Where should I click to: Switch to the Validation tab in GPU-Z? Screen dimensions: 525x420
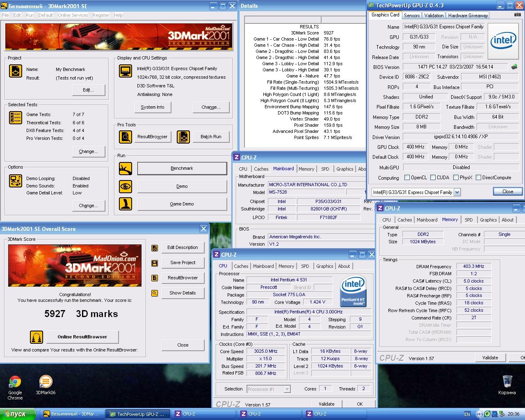[x=434, y=16]
